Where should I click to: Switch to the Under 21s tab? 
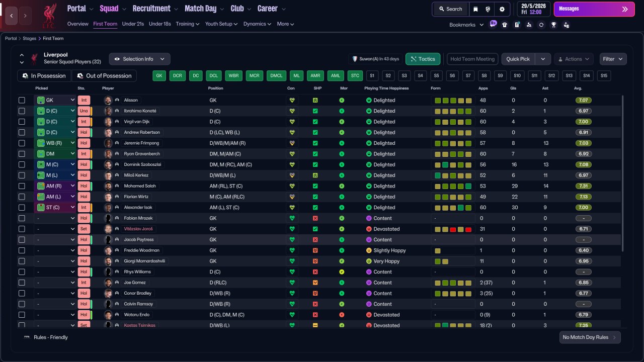pyautogui.click(x=133, y=24)
